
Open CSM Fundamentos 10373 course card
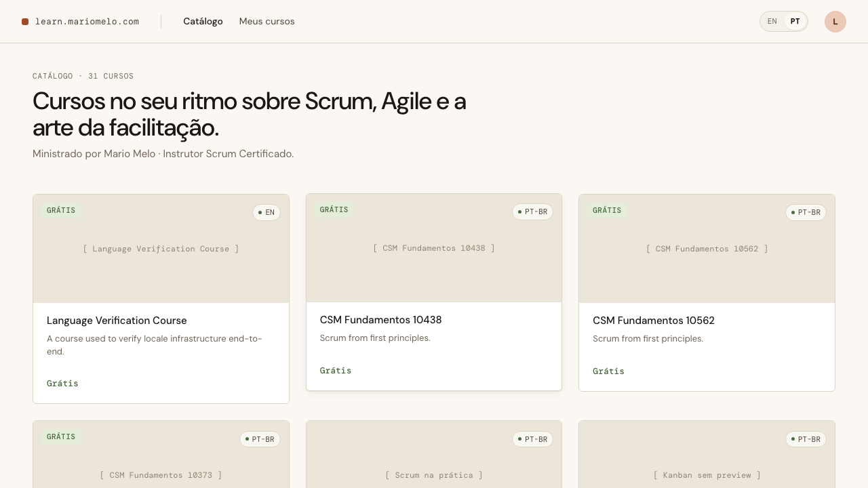point(161,454)
